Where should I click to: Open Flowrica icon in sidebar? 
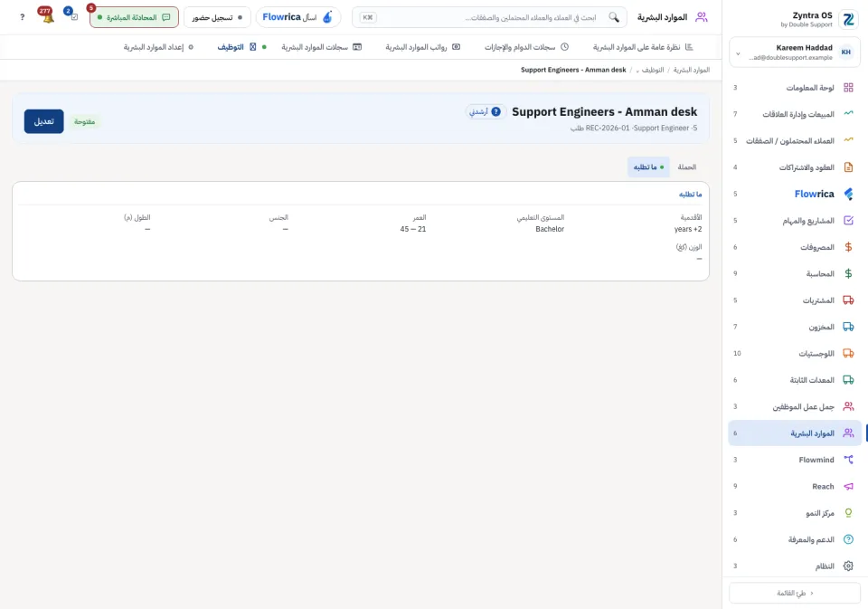pyautogui.click(x=848, y=194)
